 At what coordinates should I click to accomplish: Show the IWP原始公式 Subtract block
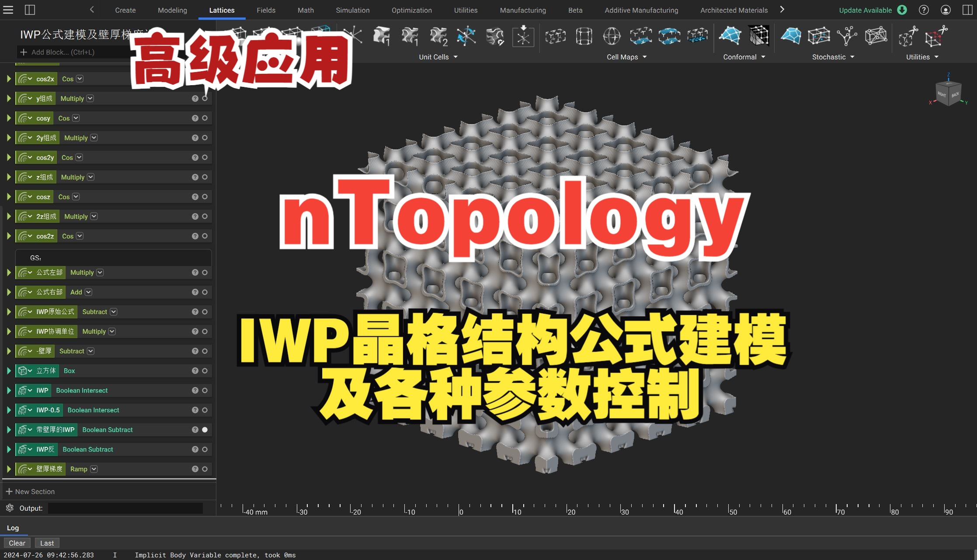(x=205, y=312)
